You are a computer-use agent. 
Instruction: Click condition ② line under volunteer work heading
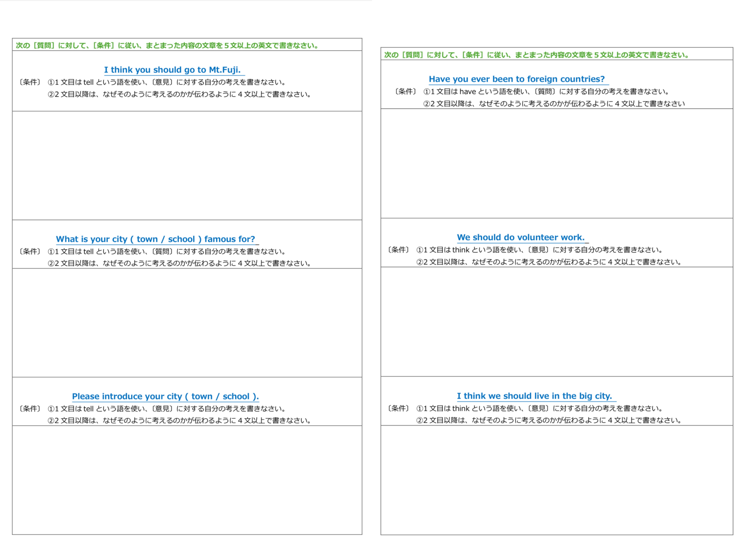coord(549,262)
